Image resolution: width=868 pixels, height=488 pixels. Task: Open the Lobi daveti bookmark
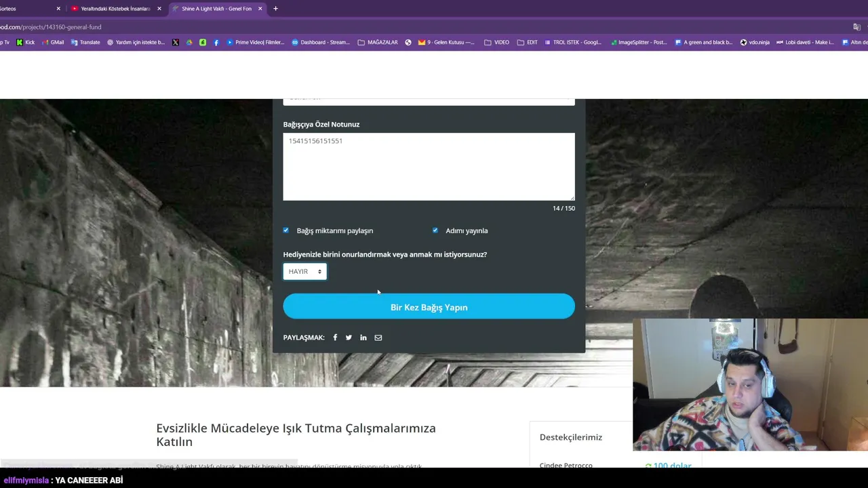pos(805,42)
